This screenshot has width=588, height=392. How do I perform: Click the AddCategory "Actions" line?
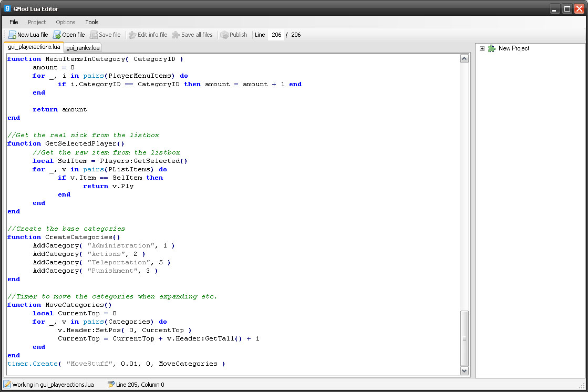coord(89,254)
